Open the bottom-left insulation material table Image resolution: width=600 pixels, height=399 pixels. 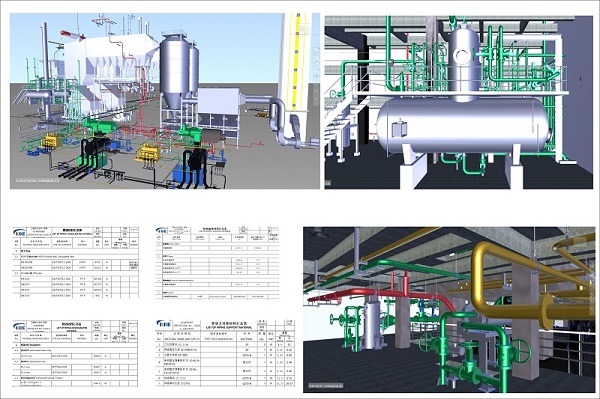(x=75, y=353)
